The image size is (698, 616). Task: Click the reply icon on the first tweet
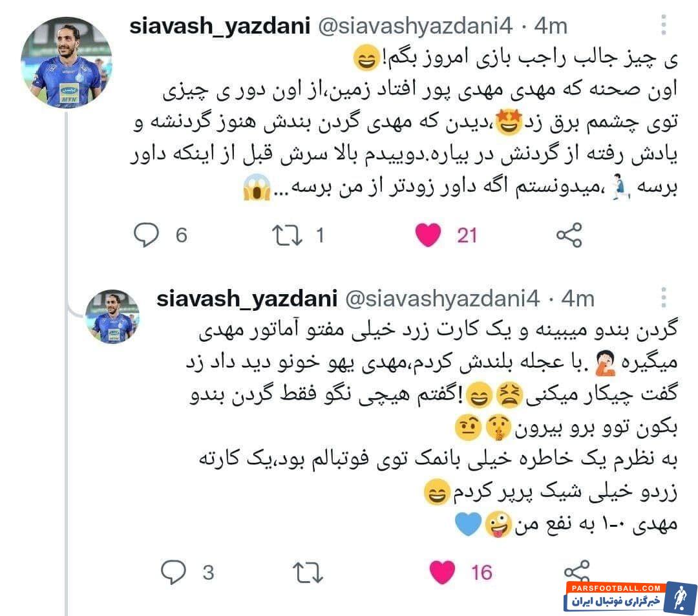pyautogui.click(x=146, y=235)
